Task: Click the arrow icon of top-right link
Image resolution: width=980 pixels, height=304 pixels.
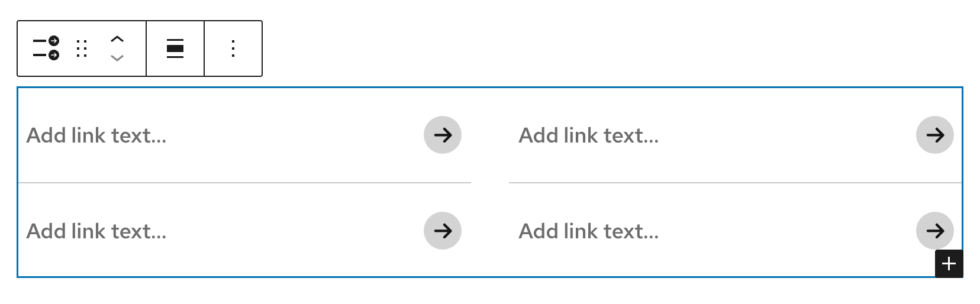Action: (x=935, y=135)
